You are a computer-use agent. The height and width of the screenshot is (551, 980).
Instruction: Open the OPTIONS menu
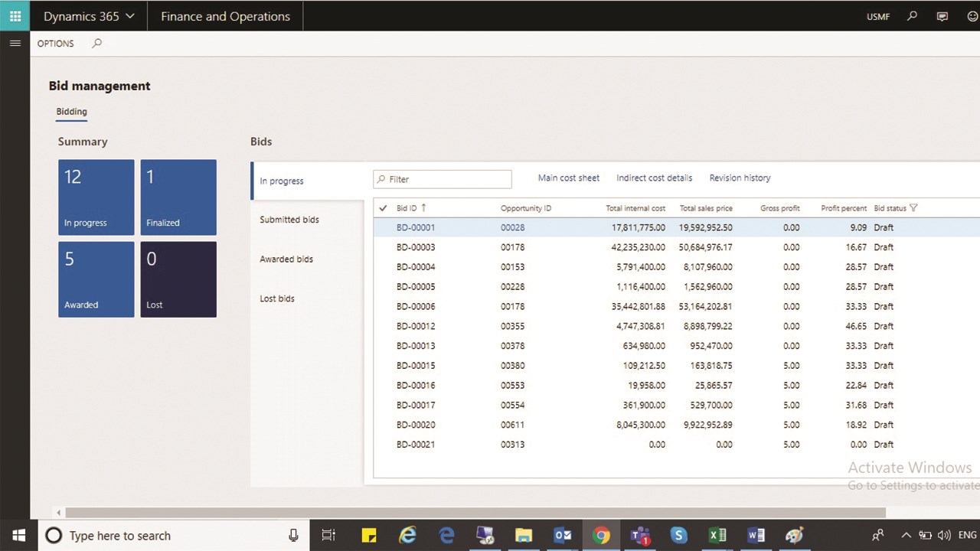click(x=56, y=44)
